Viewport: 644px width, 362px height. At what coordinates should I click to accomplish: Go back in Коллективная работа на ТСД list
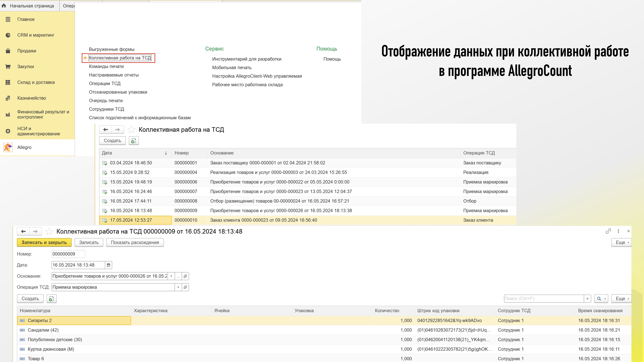coord(106,129)
